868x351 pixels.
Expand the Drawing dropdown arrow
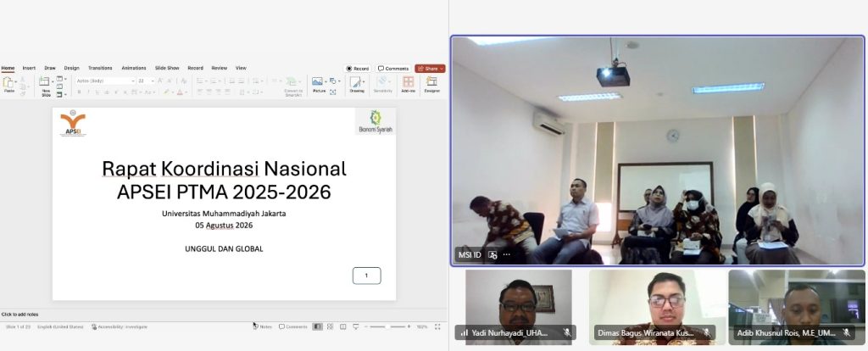coord(363,81)
